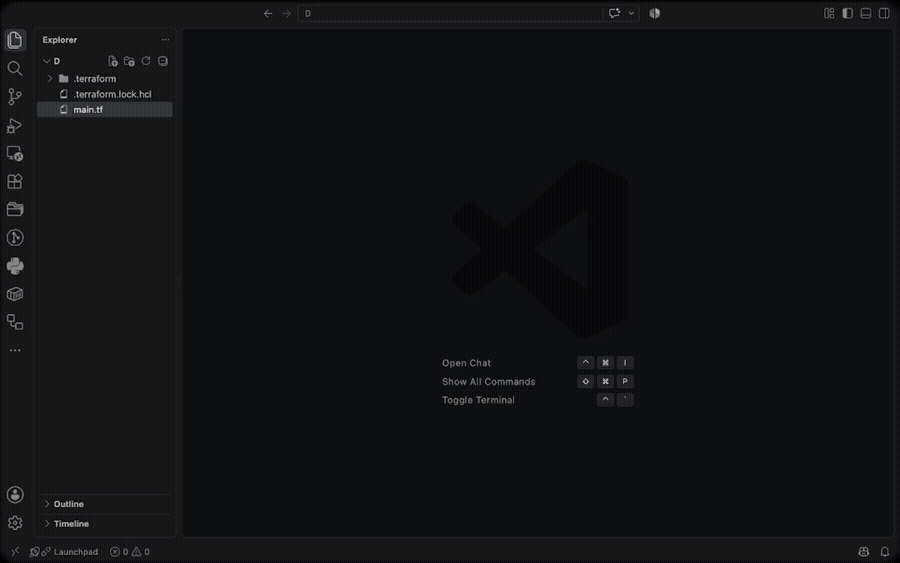Open the Python view
Screen dimensions: 900x563
pos(15,266)
